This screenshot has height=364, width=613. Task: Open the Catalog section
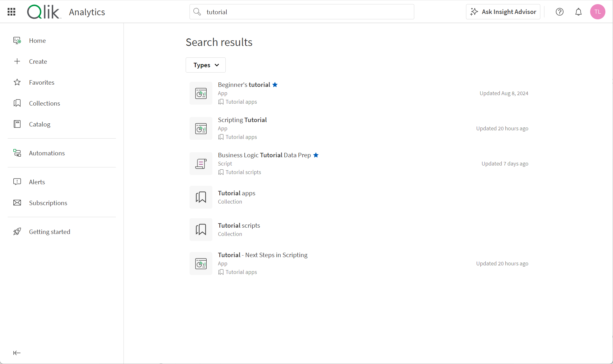39,124
